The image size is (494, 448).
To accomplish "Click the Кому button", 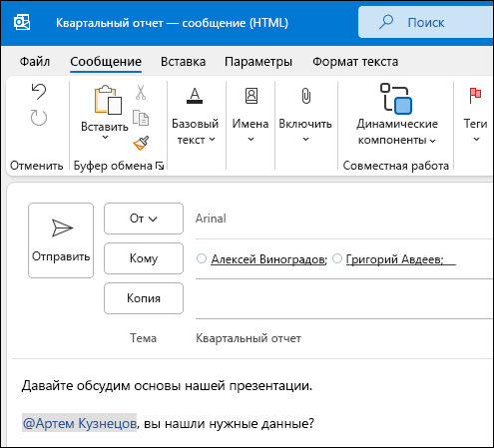I will tap(144, 258).
